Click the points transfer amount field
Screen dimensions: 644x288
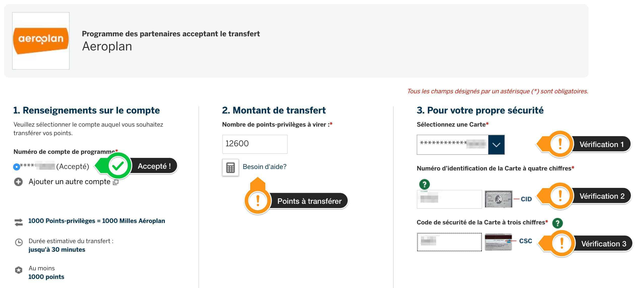(254, 144)
